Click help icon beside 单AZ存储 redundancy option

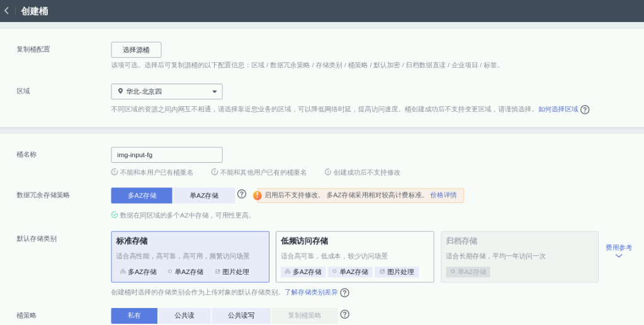pos(242,194)
